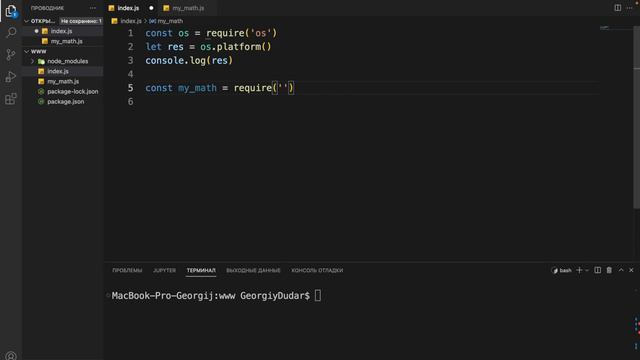Click os.platform() on line 2
Screen dimensions: 640x360
pyautogui.click(x=236, y=47)
